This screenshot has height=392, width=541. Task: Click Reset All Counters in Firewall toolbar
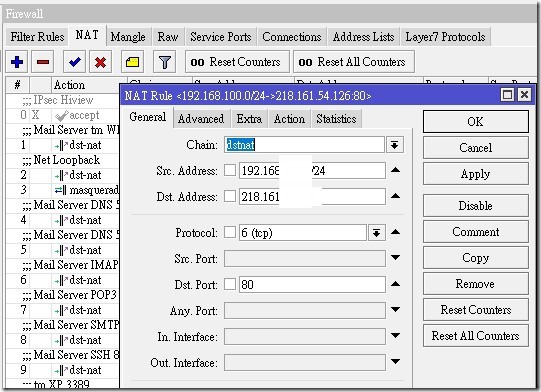354,62
